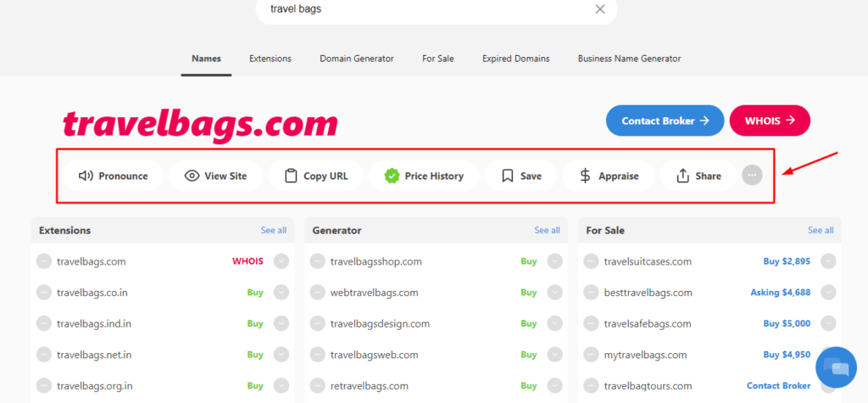The height and width of the screenshot is (403, 868).
Task: Save the domain with the bookmark button
Action: (521, 176)
